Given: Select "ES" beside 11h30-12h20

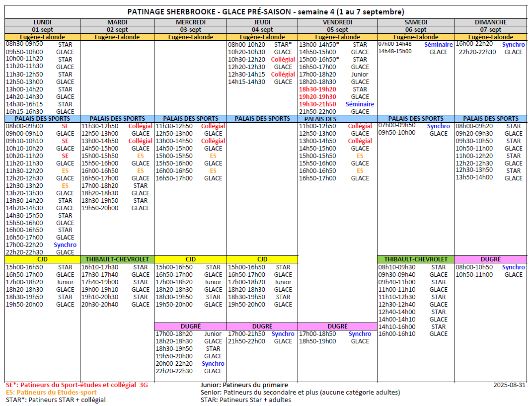Looking at the screenshot, I should [65, 171].
